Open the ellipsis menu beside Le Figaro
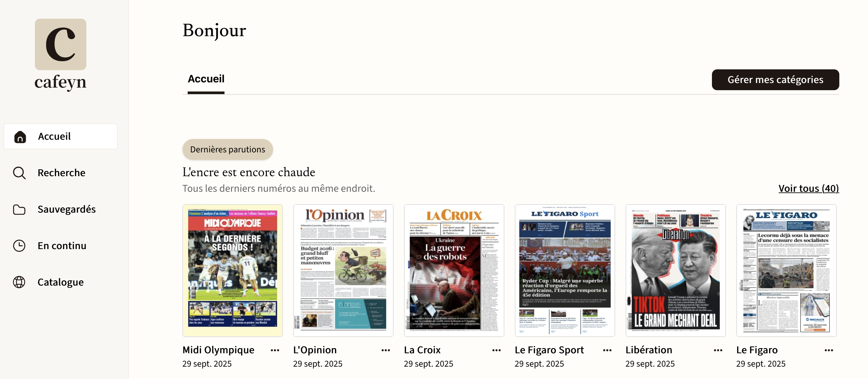868x379 pixels. pos(829,350)
